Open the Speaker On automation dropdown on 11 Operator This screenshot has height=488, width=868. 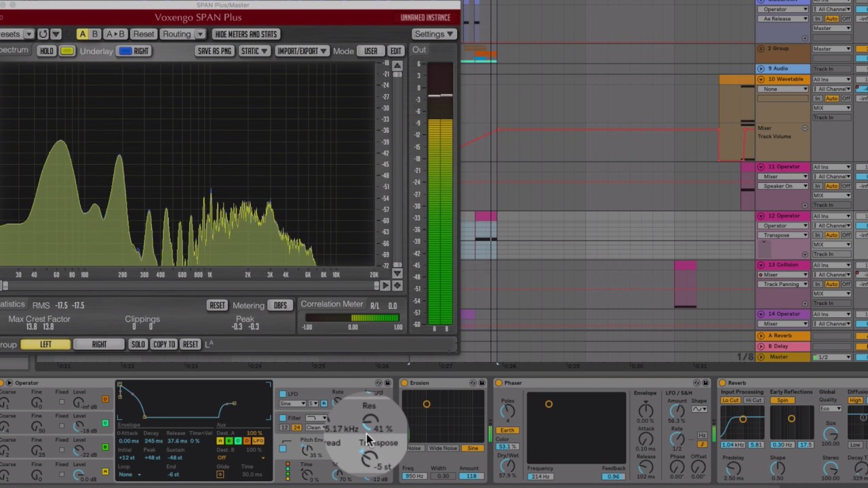point(784,186)
